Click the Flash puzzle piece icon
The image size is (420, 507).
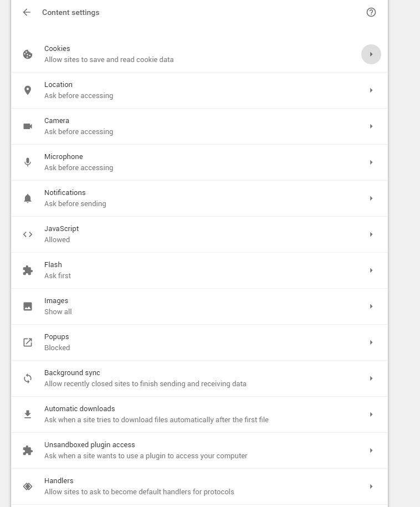tap(28, 270)
